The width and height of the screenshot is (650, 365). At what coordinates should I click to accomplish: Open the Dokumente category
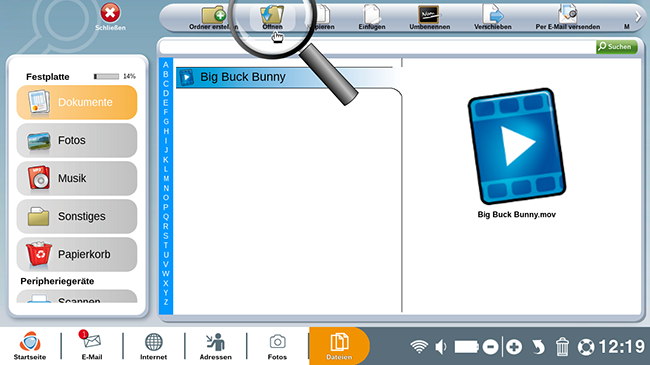coord(77,102)
